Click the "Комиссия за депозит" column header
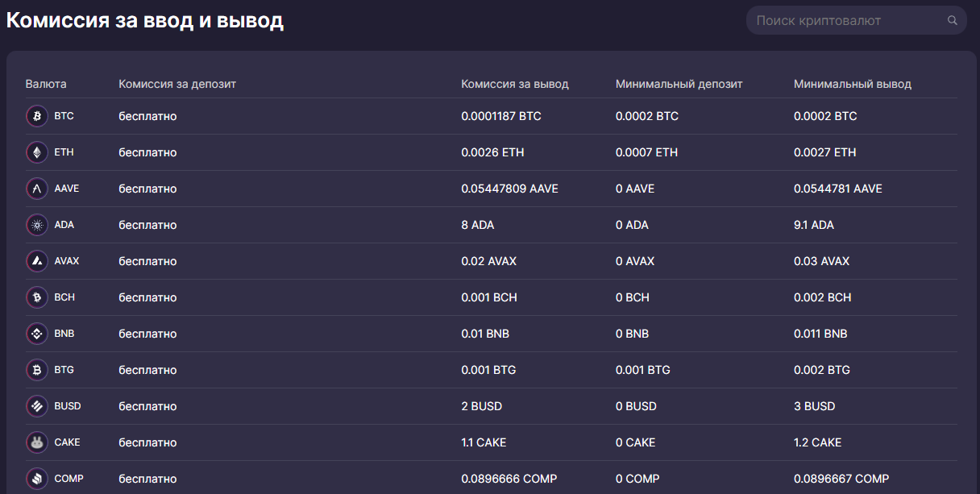Screen dimensions: 980x494 177,84
